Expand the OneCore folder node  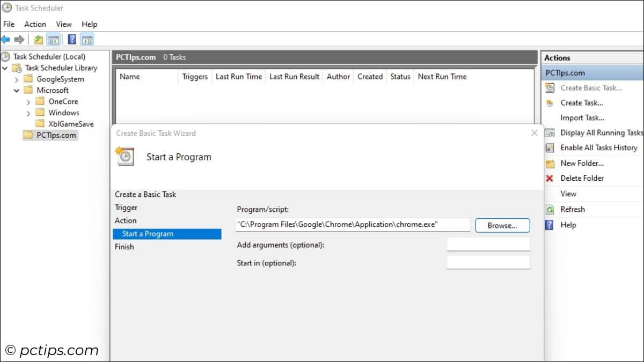(27, 101)
